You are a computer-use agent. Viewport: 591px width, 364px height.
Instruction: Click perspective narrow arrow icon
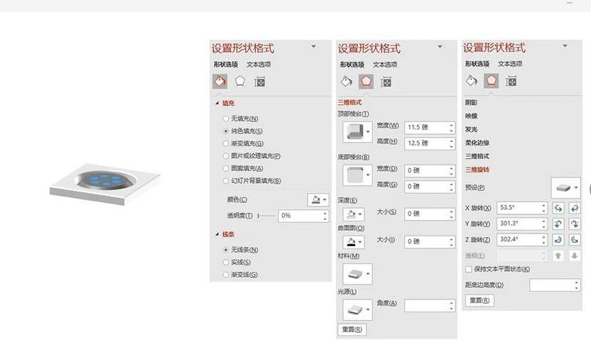point(558,255)
